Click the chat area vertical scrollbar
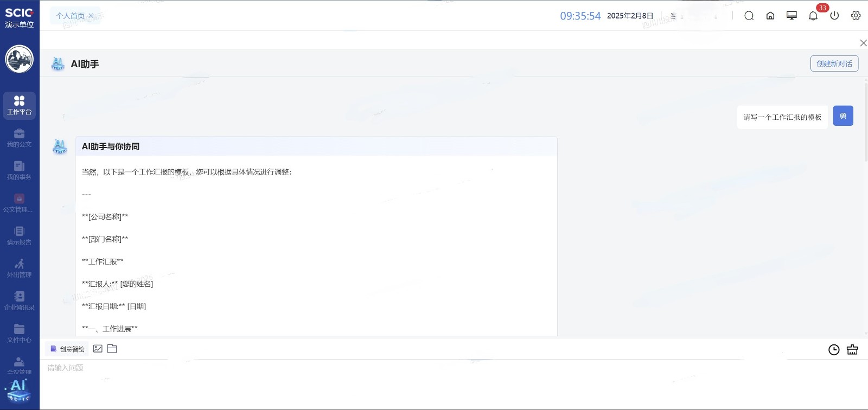This screenshot has height=410, width=868. coord(865,122)
